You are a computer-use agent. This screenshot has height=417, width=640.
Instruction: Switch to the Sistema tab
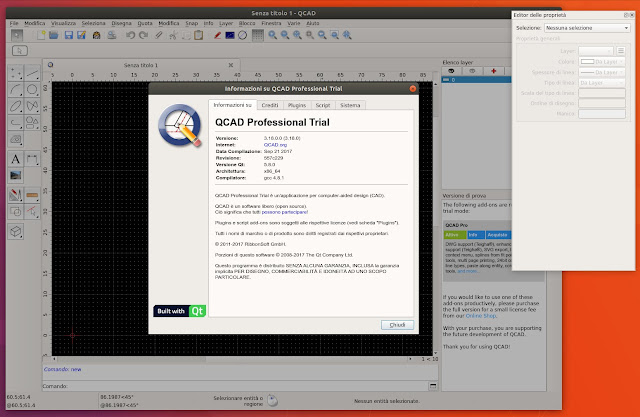pyautogui.click(x=350, y=105)
